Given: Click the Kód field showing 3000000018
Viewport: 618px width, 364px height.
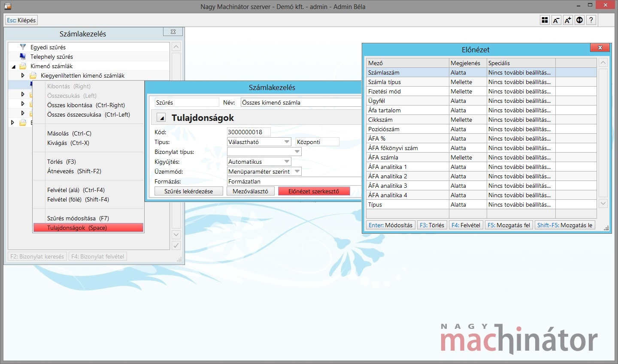Looking at the screenshot, I should 249,132.
